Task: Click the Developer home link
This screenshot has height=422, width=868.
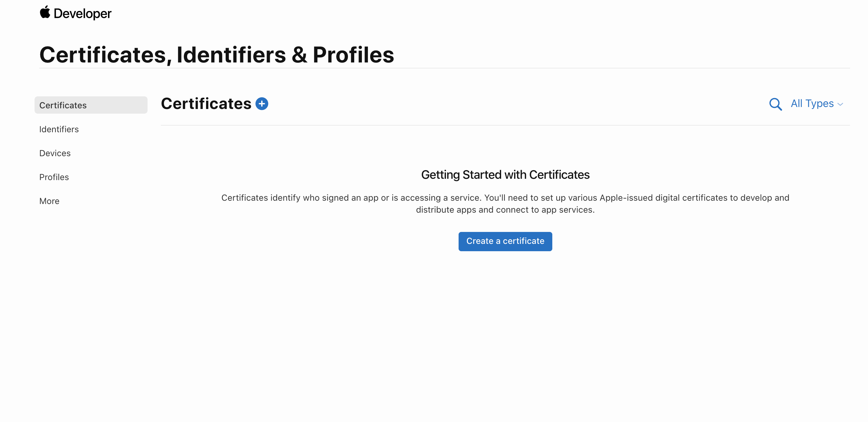Action: pos(82,14)
